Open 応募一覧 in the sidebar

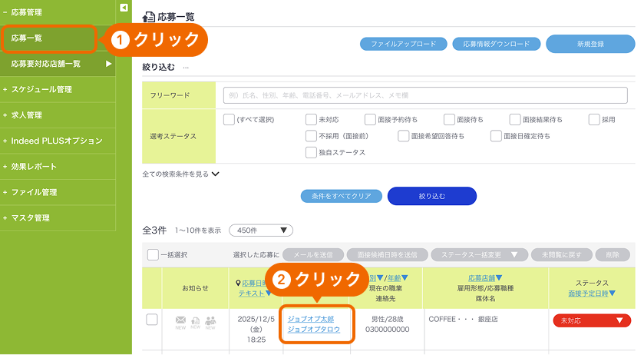point(49,38)
